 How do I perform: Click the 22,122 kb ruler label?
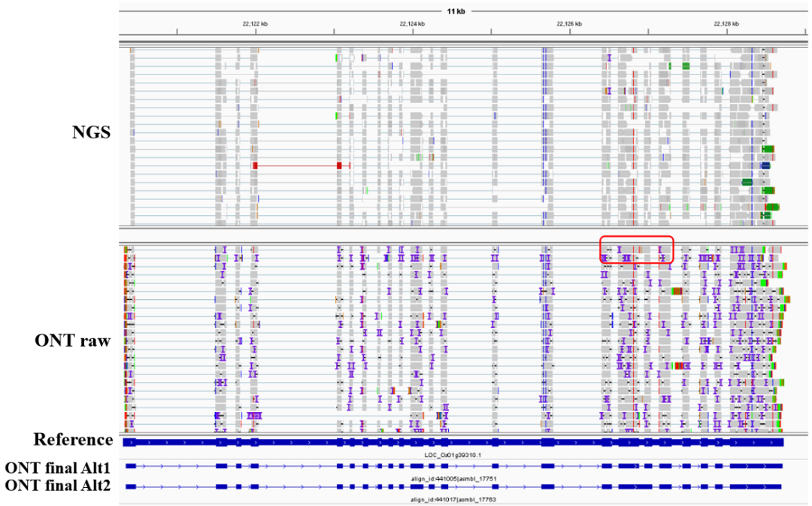coord(255,24)
